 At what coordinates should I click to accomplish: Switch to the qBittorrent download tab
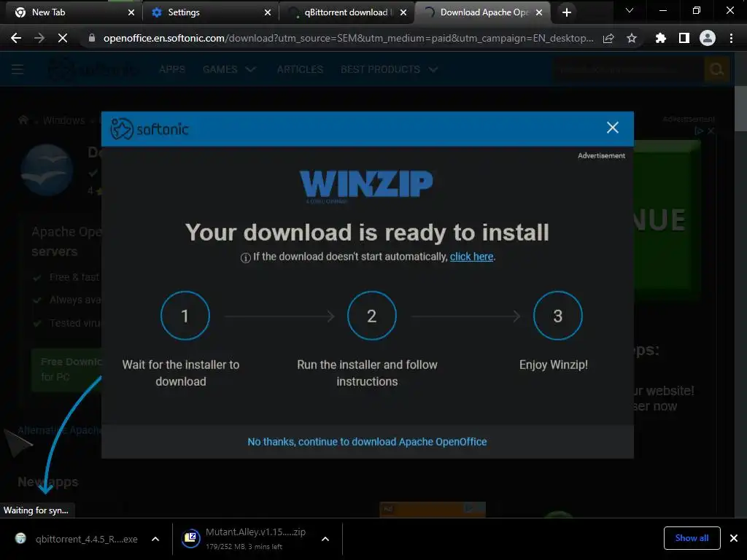[347, 12]
